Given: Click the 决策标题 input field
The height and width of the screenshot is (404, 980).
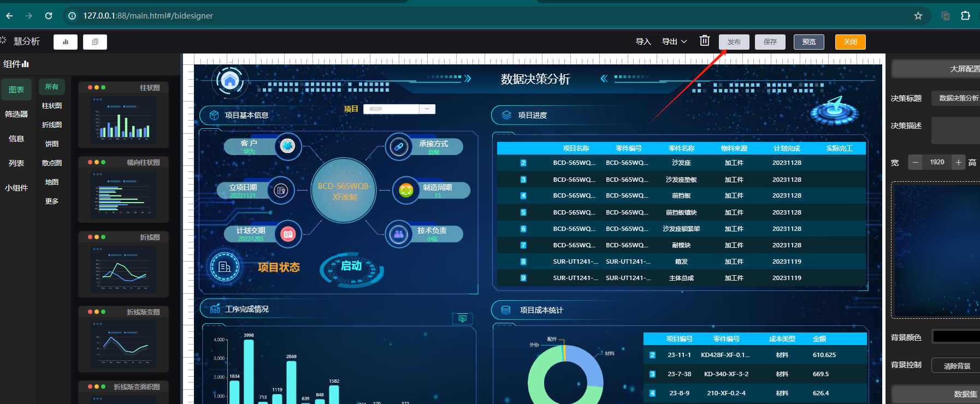Looking at the screenshot, I should (956, 98).
